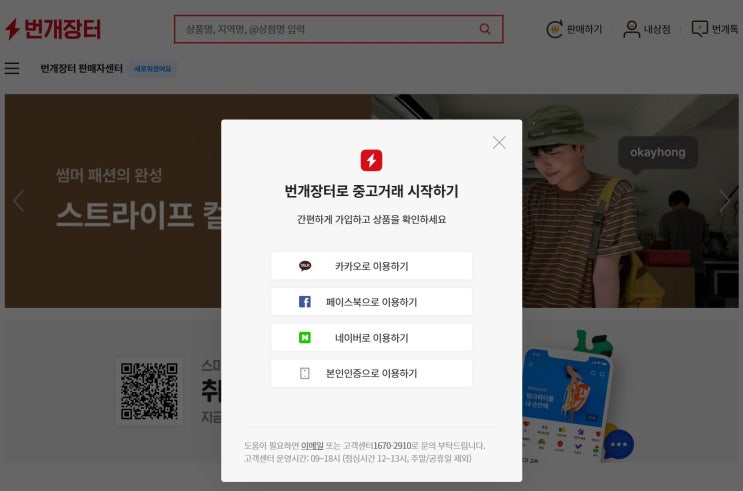Click the 새로워졌어요 badge
The height and width of the screenshot is (491, 743).
pos(153,69)
